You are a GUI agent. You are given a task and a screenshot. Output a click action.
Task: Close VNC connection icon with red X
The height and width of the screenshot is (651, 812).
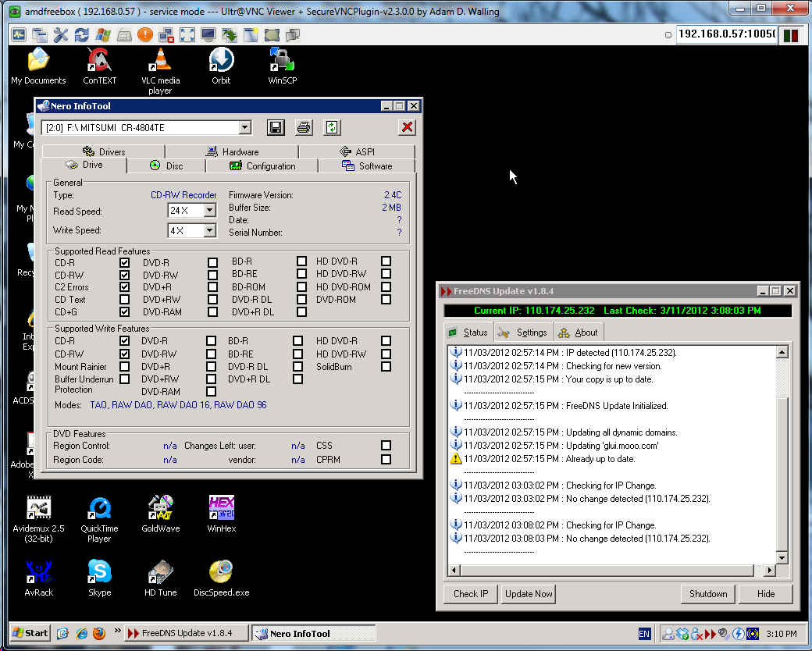[x=166, y=35]
